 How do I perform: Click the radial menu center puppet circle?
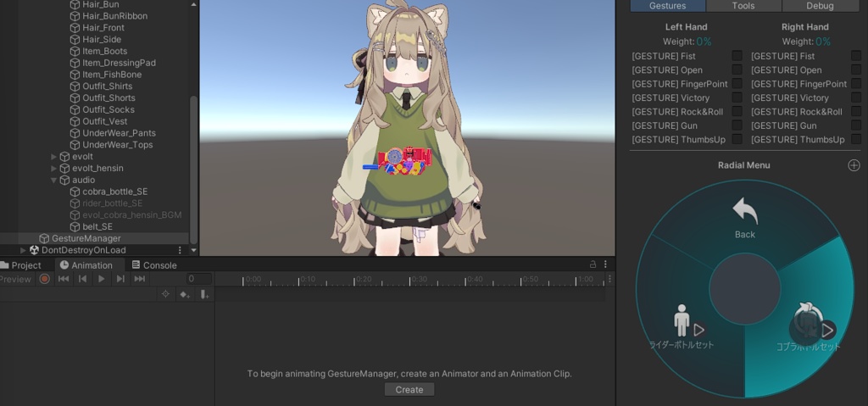pos(744,288)
